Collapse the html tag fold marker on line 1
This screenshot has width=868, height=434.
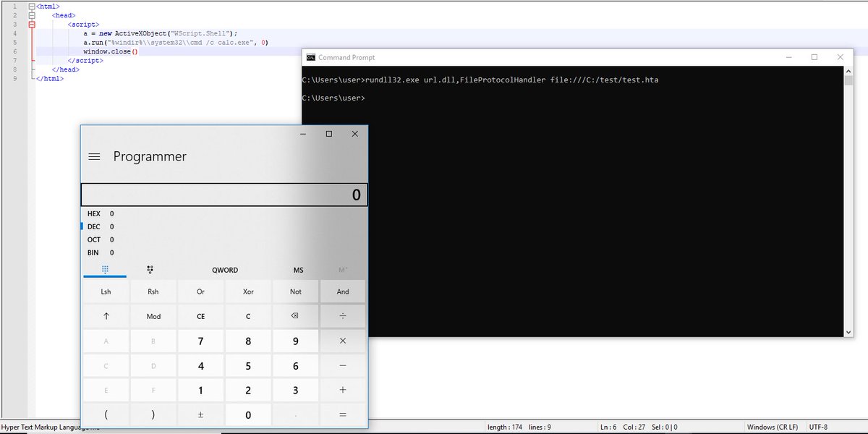[x=31, y=7]
